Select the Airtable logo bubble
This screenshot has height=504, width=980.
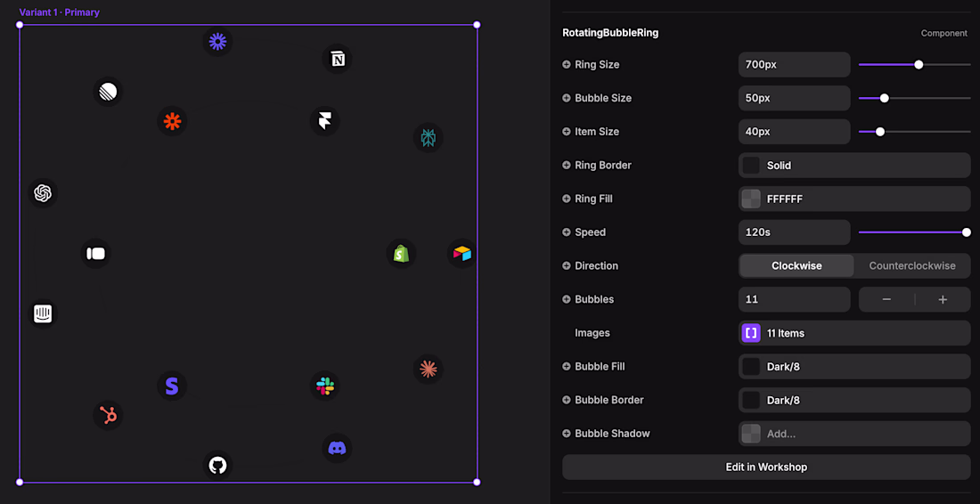(462, 254)
